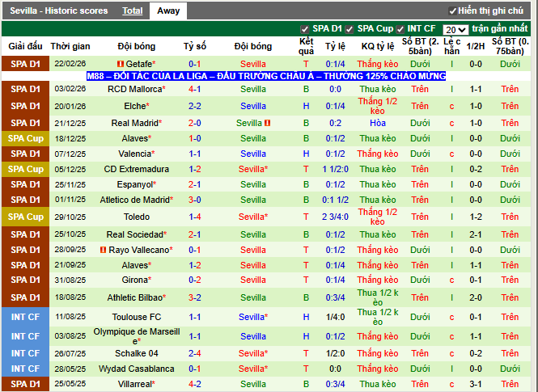Click the 4-2 score of the Villarreal match
The width and height of the screenshot is (538, 392).
pyautogui.click(x=194, y=384)
